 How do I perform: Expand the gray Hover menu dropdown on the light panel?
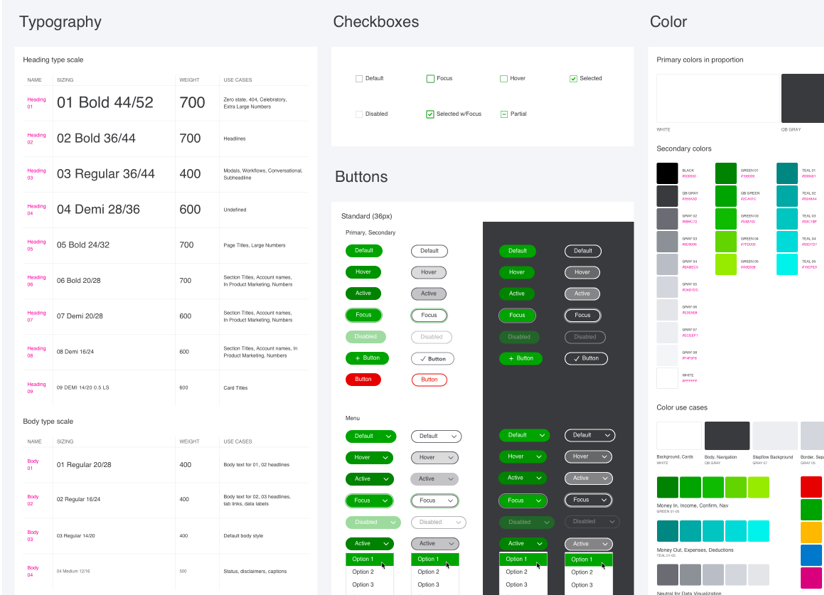click(x=435, y=458)
